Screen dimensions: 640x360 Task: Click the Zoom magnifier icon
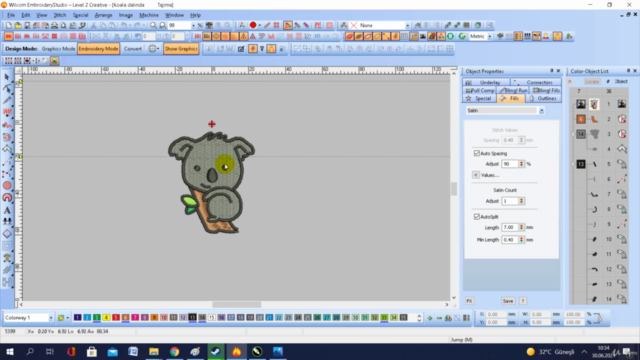pos(153,25)
